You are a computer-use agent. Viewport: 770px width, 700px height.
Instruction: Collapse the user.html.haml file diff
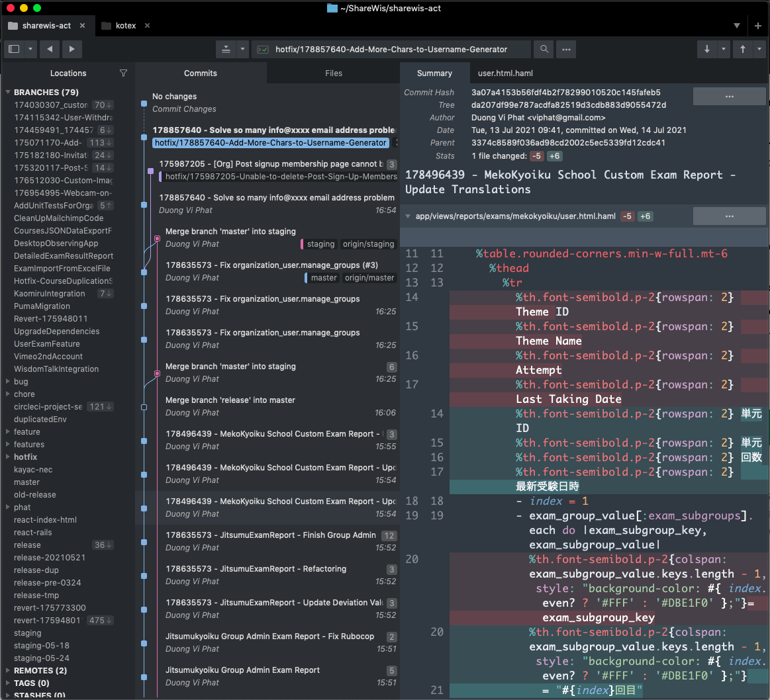click(408, 216)
